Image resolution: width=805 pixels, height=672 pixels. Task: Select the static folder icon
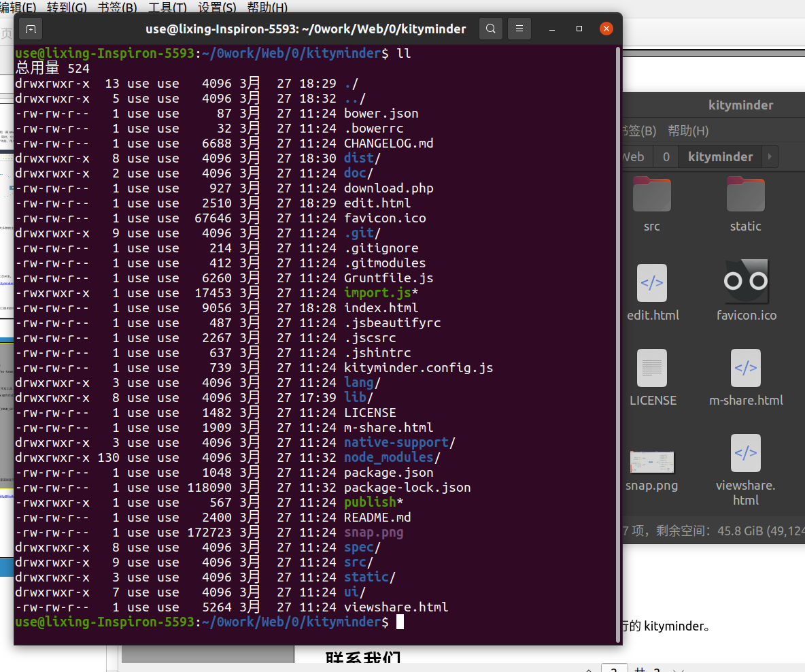point(745,195)
